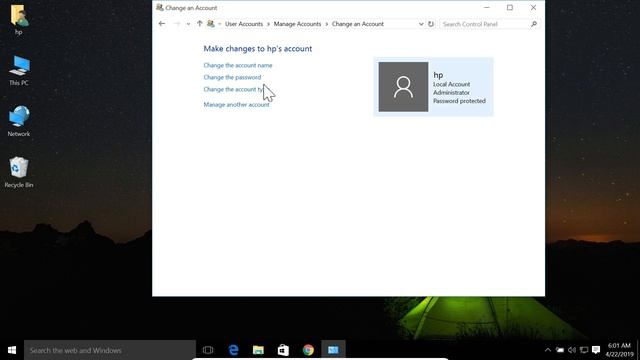Screen dimensions: 640x360
Task: Click the Change an Account window title icon
Action: (160, 8)
